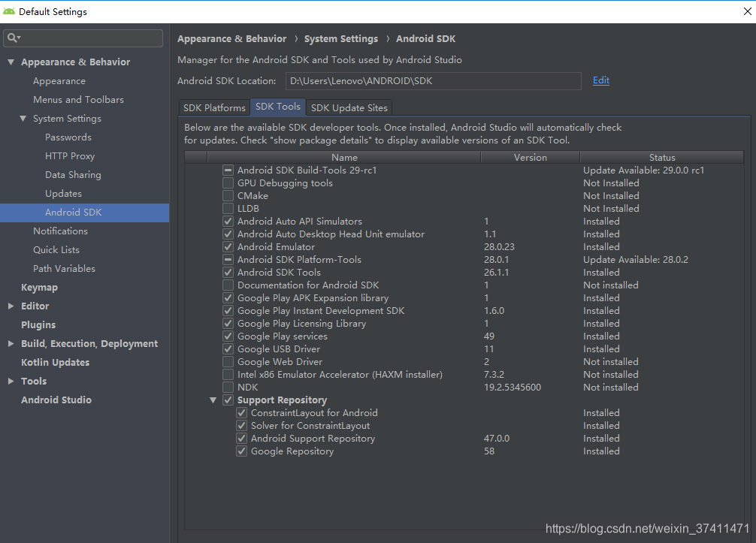The width and height of the screenshot is (756, 543).
Task: Check Documentation for Android SDK
Action: point(228,285)
